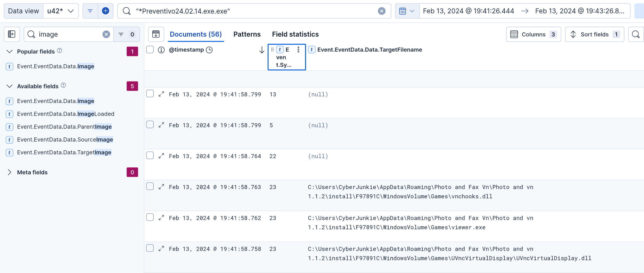Click the Sort fields button

594,34
